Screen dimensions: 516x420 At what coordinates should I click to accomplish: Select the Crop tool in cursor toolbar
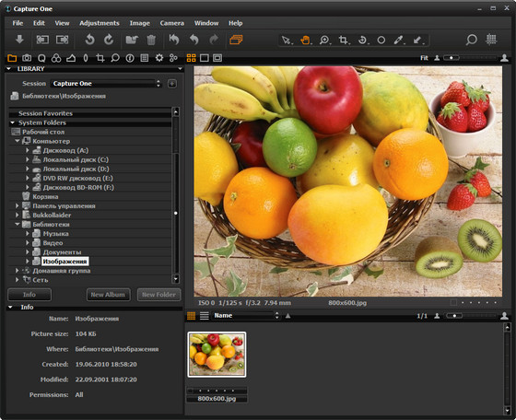pos(344,41)
